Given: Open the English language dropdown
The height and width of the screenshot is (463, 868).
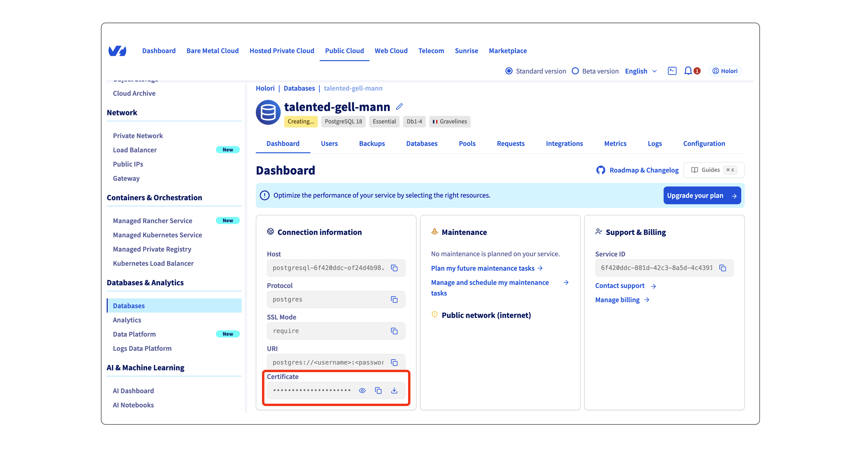Looking at the screenshot, I should [x=640, y=71].
